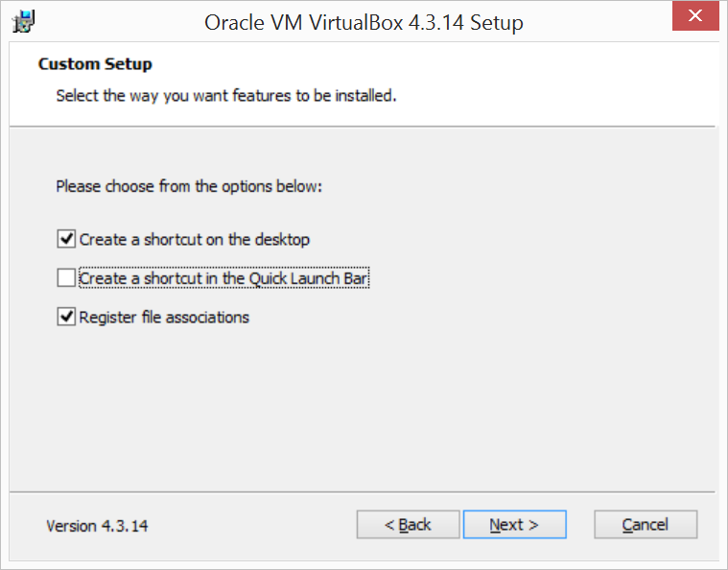Viewport: 728px width, 570px height.
Task: Click the 'Register file associations' label text
Action: tap(164, 318)
